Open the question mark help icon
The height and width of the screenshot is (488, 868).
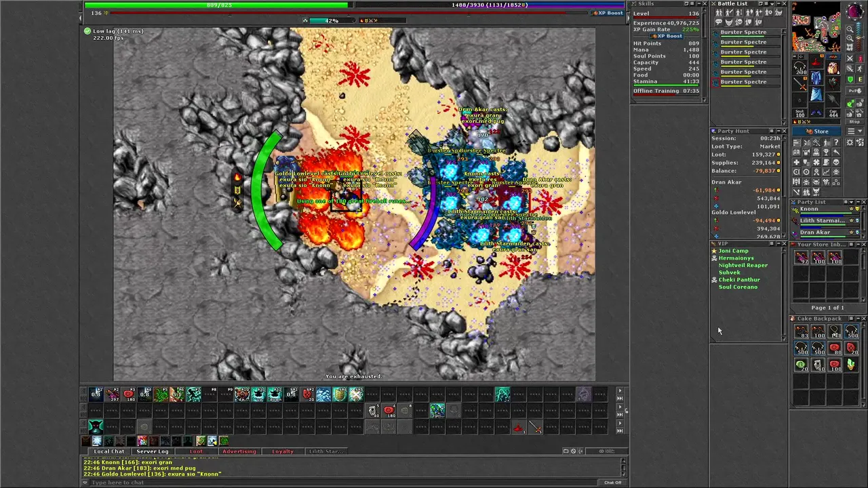(836, 142)
